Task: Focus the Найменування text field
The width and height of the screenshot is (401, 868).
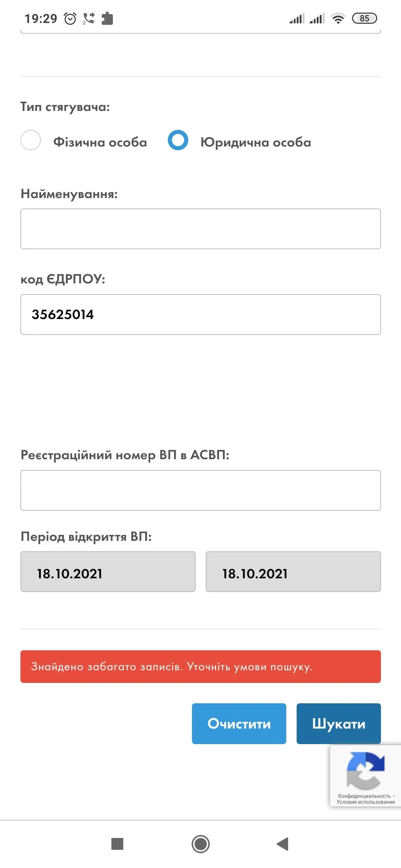Action: coord(200,229)
